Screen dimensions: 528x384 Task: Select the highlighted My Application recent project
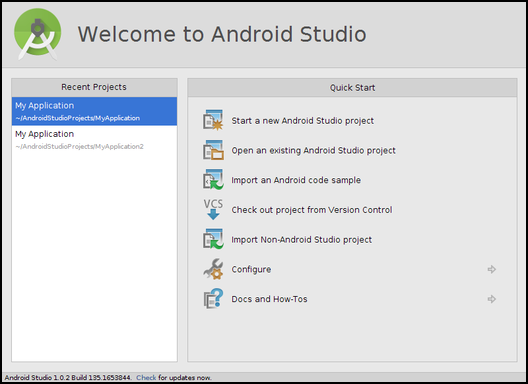94,111
